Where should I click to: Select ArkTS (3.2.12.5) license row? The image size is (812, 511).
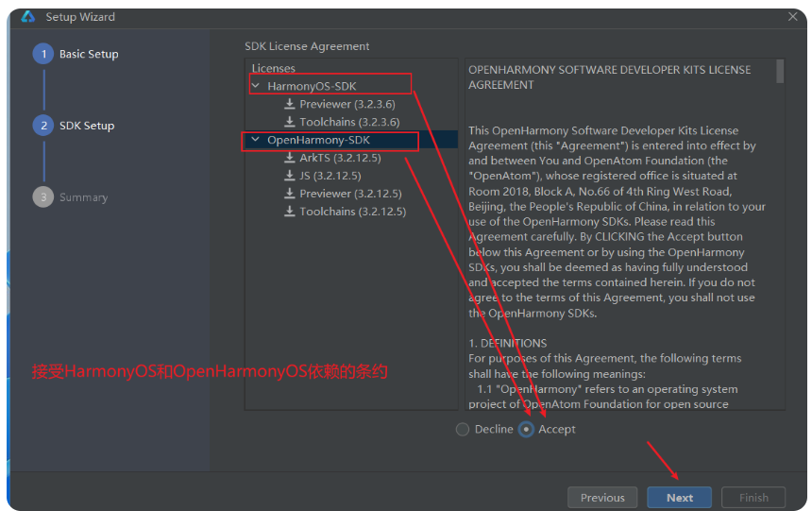coord(351,158)
